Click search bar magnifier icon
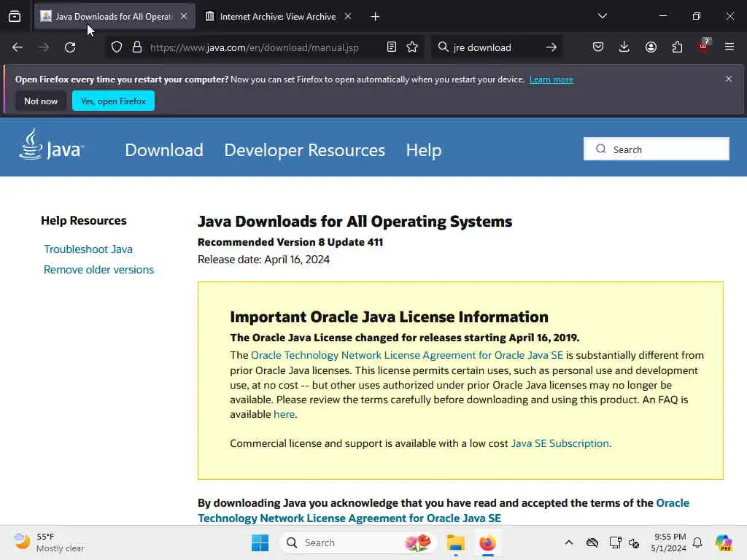Viewport: 747px width, 560px height. coord(443,47)
